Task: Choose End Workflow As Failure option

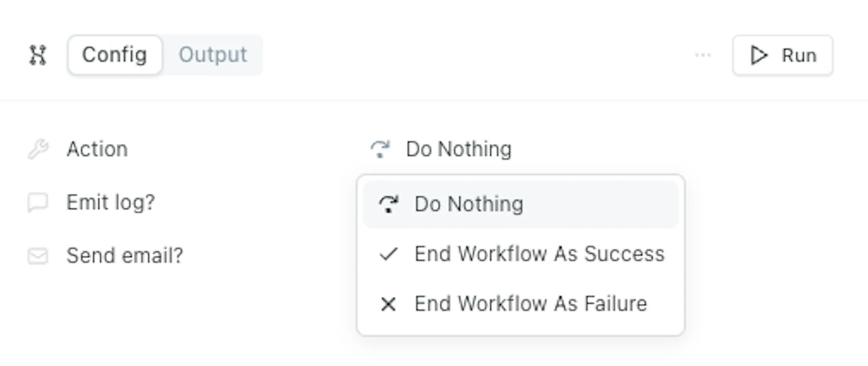Action: 521,304
